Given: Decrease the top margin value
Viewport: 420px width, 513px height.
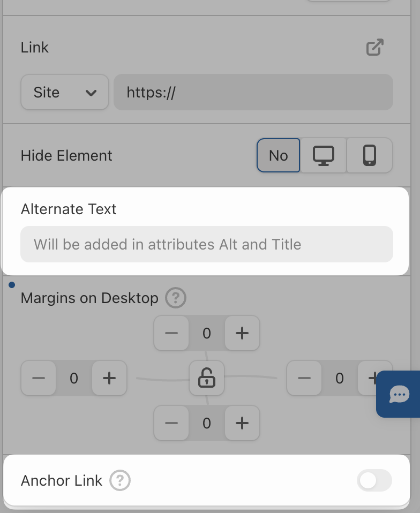Looking at the screenshot, I should pos(171,333).
